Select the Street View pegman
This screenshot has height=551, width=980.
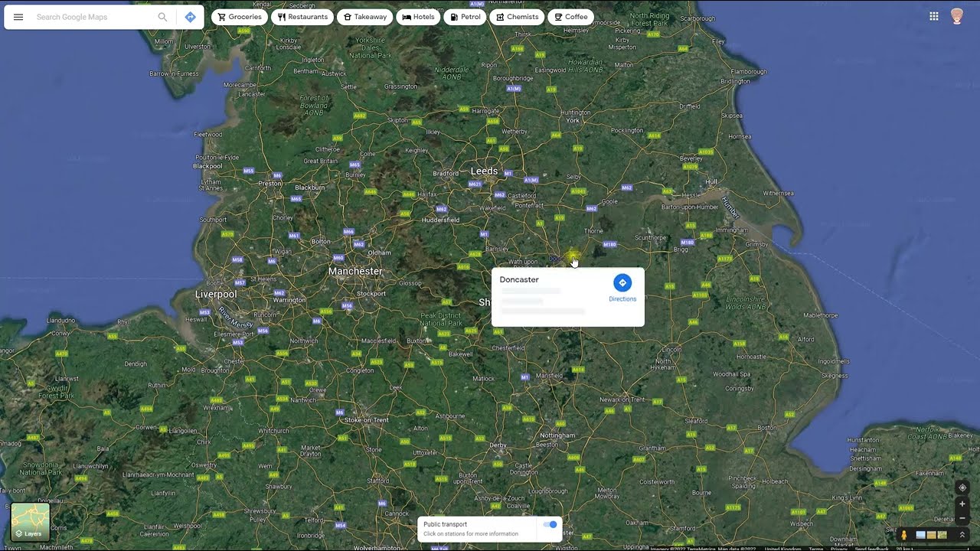904,535
